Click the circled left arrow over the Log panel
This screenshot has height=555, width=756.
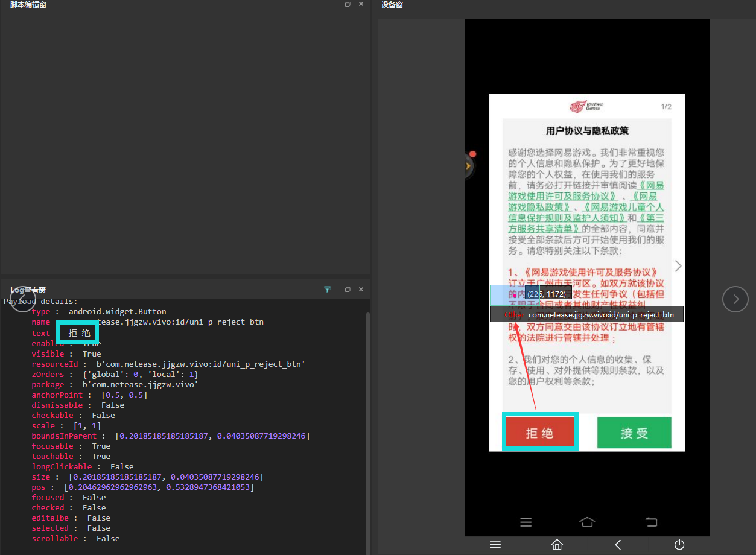(22, 299)
